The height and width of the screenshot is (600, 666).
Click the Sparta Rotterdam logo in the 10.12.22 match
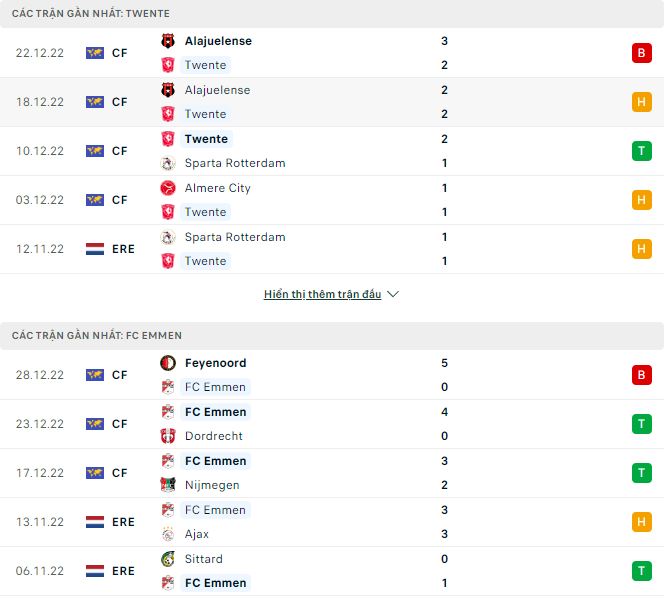click(168, 163)
